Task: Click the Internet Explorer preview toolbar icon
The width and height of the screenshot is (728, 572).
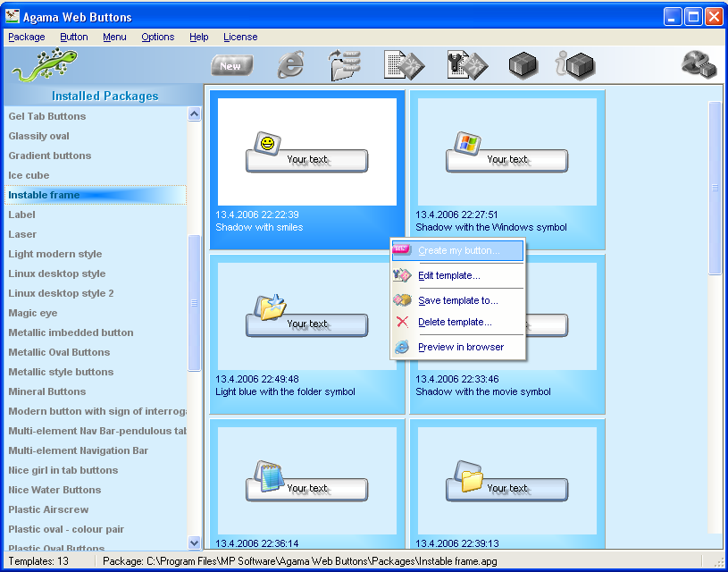Action: (290, 65)
